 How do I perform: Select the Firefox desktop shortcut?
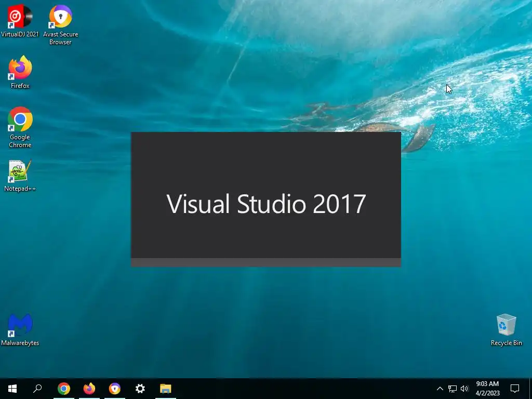click(x=20, y=72)
